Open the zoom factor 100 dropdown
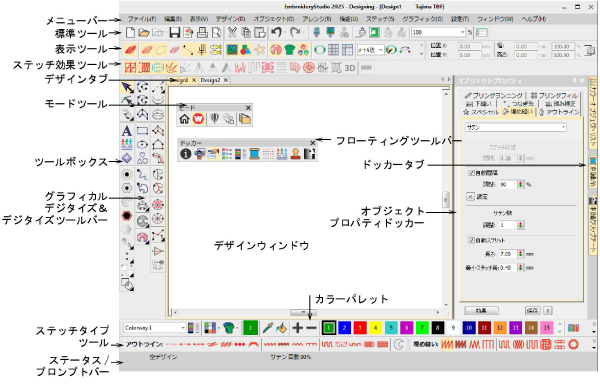 click(x=462, y=33)
